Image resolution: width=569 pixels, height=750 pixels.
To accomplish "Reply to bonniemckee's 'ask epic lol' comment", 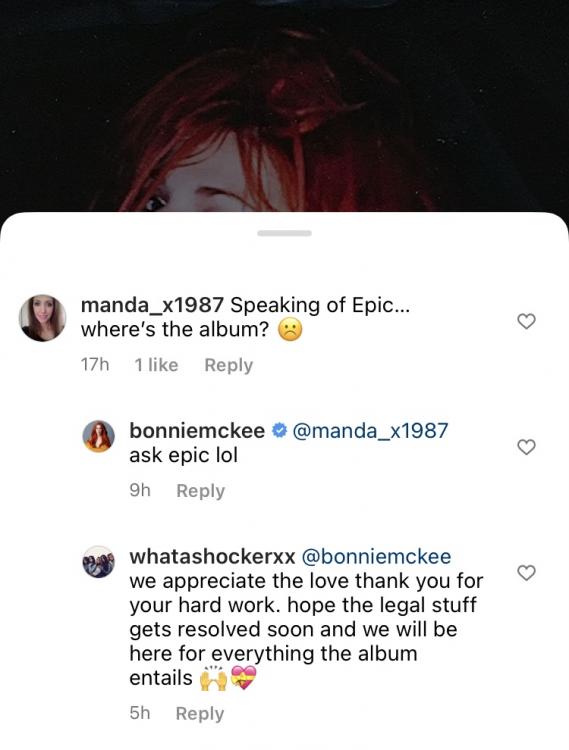I will coord(200,491).
